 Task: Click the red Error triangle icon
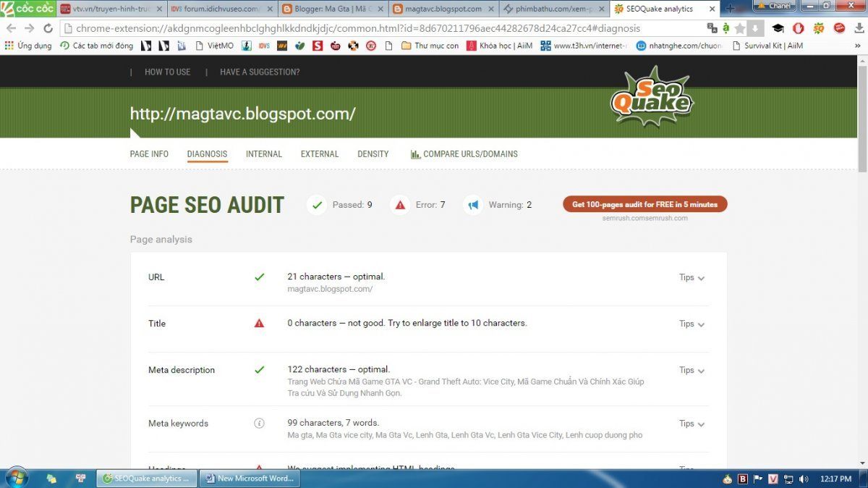coord(399,205)
